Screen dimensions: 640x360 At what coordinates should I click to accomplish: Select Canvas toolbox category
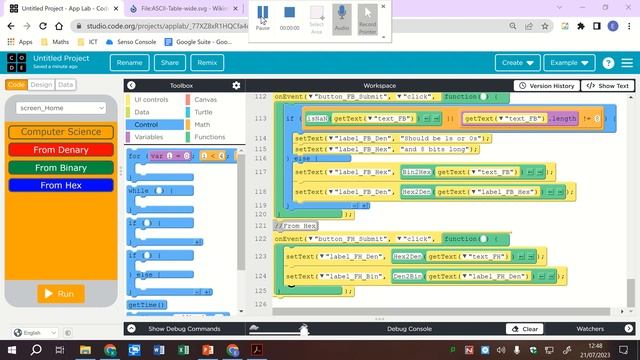[x=205, y=100]
